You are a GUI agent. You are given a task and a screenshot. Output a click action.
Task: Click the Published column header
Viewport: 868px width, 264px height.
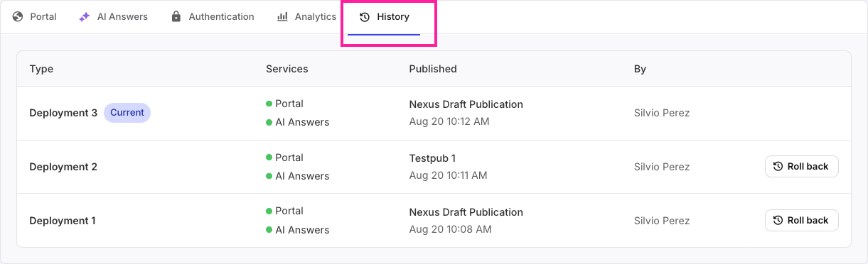433,69
